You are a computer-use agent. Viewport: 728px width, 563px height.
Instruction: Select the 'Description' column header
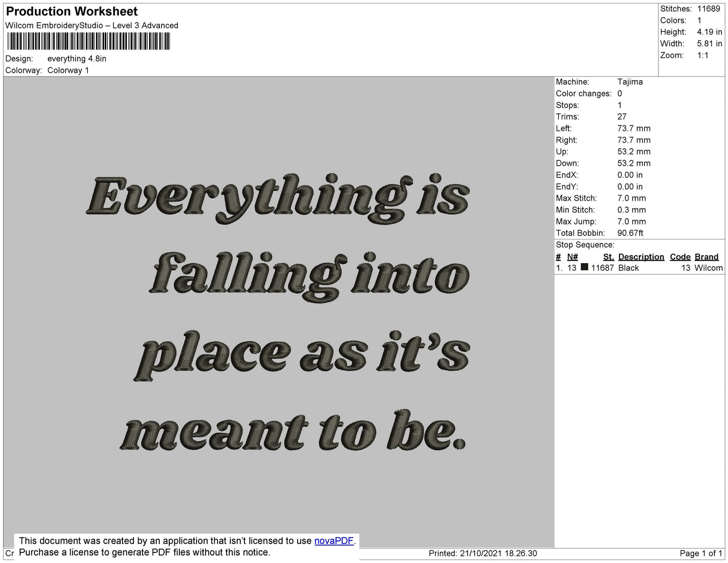coord(641,257)
